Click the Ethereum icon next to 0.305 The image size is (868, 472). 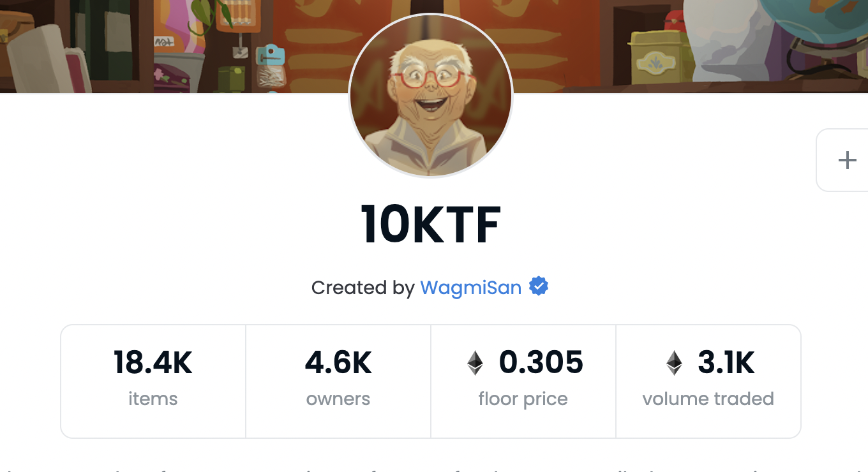point(475,363)
